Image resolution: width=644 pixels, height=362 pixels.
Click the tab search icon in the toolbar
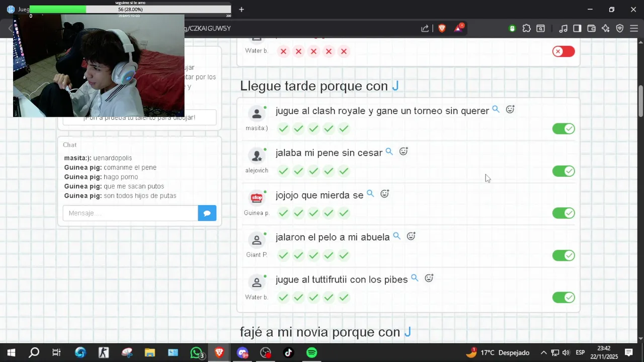click(x=540, y=29)
